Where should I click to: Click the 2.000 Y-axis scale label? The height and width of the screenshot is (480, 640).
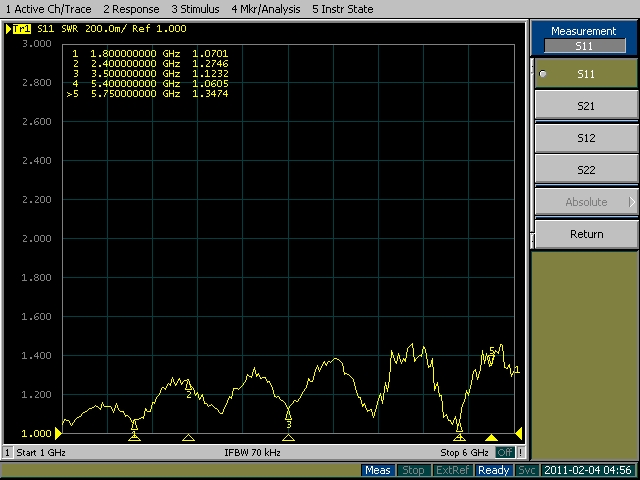click(x=37, y=238)
